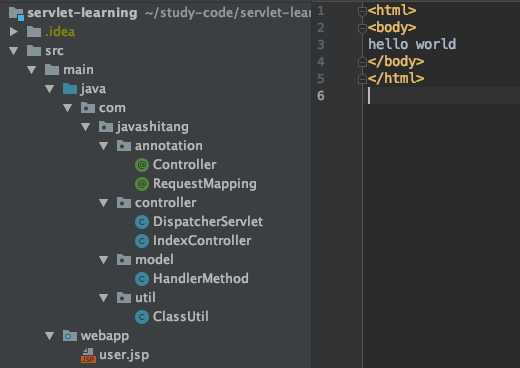Expand the .idea folder arrow

tap(14, 32)
